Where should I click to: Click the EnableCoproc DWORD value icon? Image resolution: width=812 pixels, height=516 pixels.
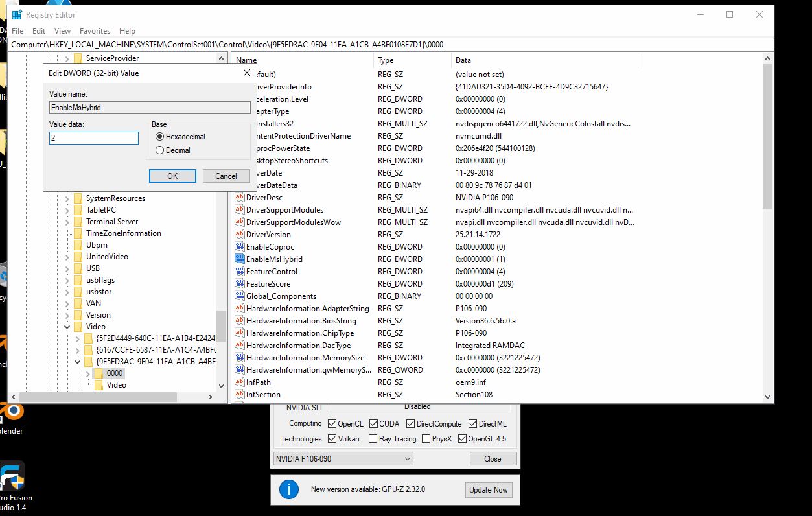[240, 247]
